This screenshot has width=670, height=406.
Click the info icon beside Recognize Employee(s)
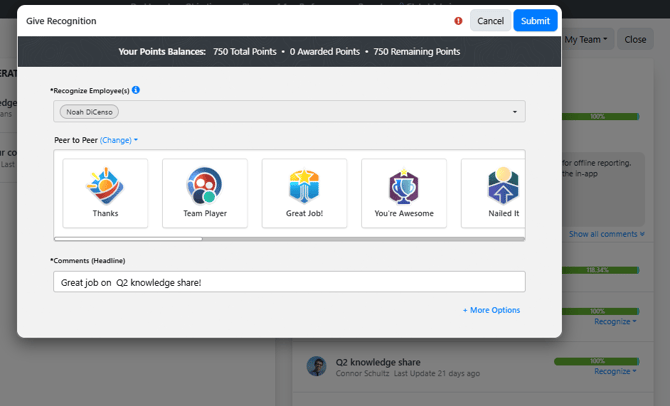136,90
